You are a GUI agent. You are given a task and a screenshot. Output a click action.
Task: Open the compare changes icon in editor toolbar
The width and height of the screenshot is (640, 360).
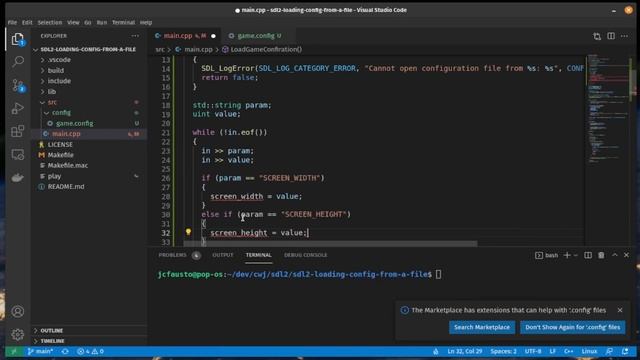click(x=597, y=36)
